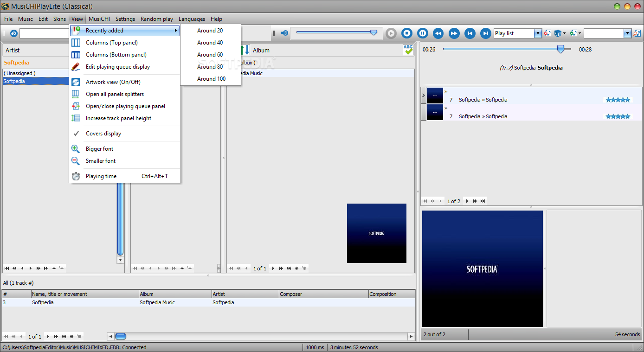This screenshot has height=352, width=644.
Task: Go to next record in track list navigator
Action: pos(48,336)
